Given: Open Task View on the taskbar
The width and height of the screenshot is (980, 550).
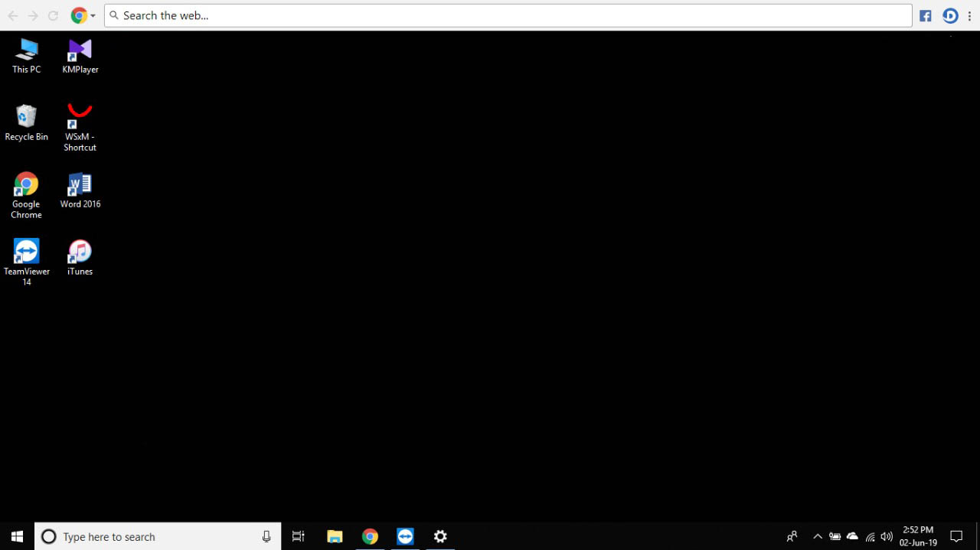Looking at the screenshot, I should (299, 536).
